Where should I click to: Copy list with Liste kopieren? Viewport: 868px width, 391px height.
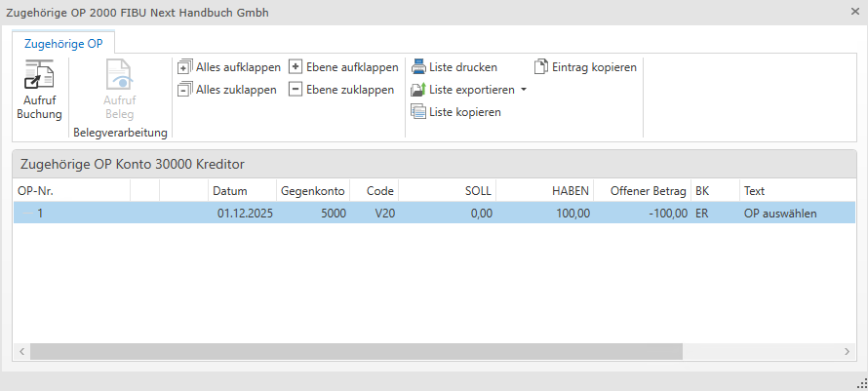click(418, 112)
